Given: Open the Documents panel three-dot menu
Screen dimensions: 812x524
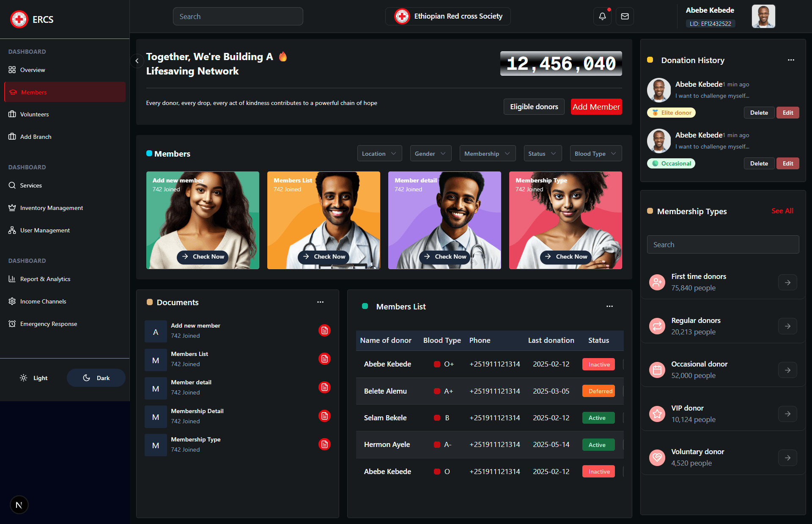Looking at the screenshot, I should (x=320, y=302).
